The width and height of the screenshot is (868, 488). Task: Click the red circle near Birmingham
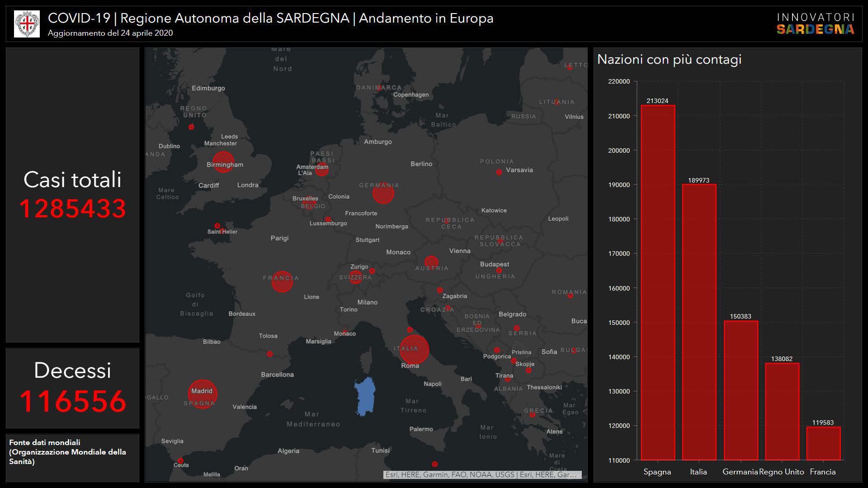click(x=223, y=162)
